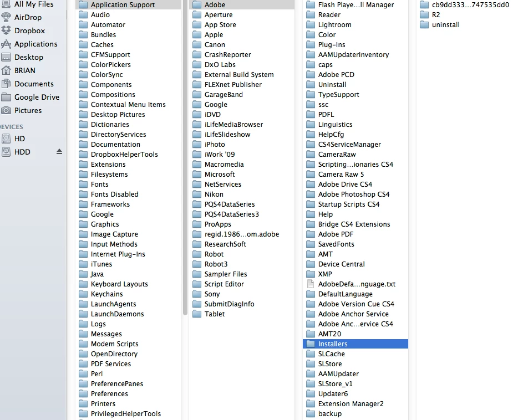Open the iLifeMediaBrowser folder
The height and width of the screenshot is (420, 518).
[x=242, y=124]
